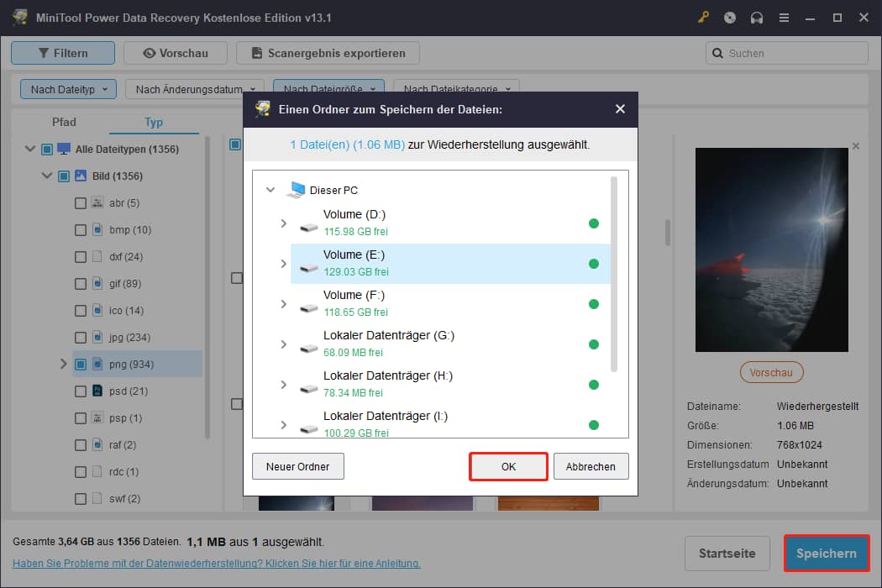Check the dxf (24) checkbox
Image resolution: width=882 pixels, height=588 pixels.
81,257
